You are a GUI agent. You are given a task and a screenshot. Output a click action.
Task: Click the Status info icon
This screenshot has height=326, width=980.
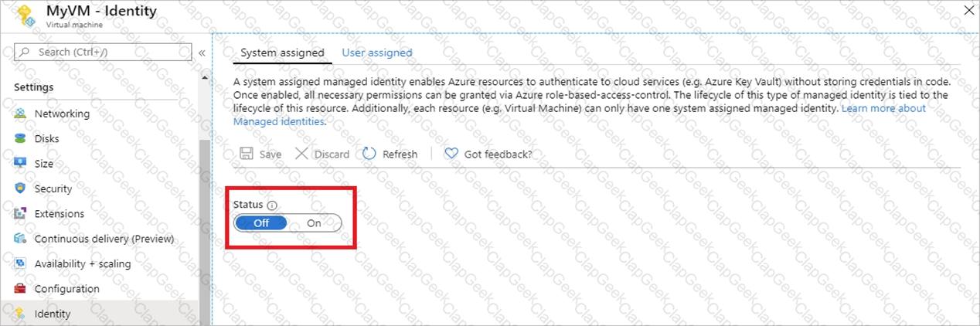click(271, 205)
